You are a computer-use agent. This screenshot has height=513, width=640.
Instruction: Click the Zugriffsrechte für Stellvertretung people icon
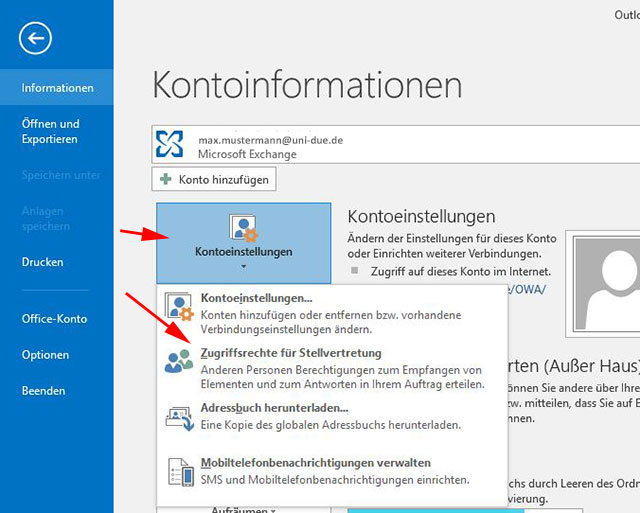pyautogui.click(x=179, y=361)
